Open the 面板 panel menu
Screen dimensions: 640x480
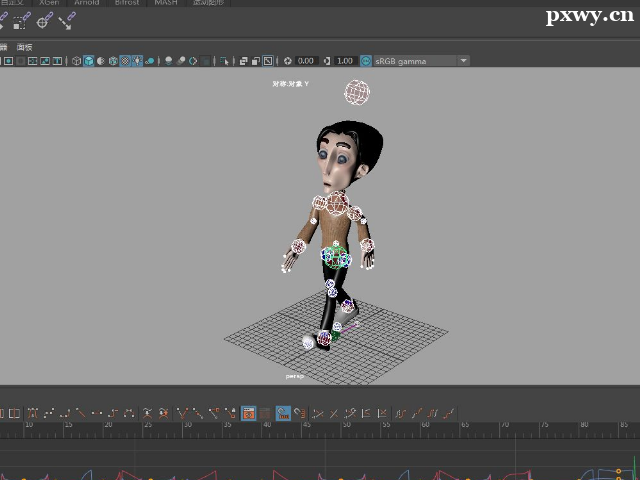click(x=24, y=47)
